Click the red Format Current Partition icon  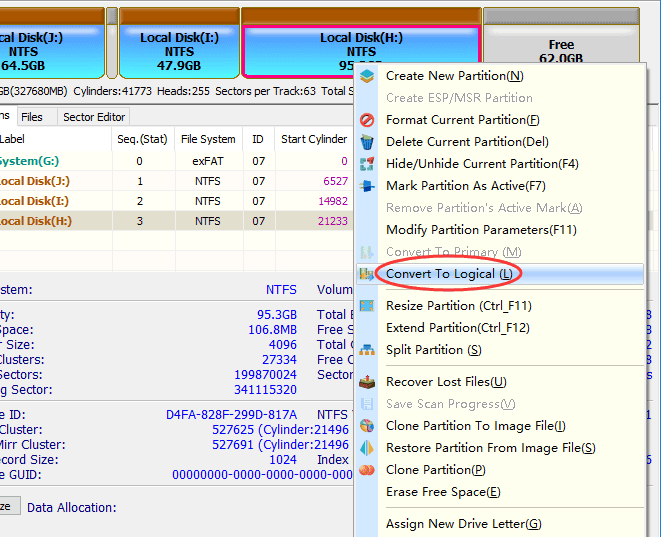point(367,120)
